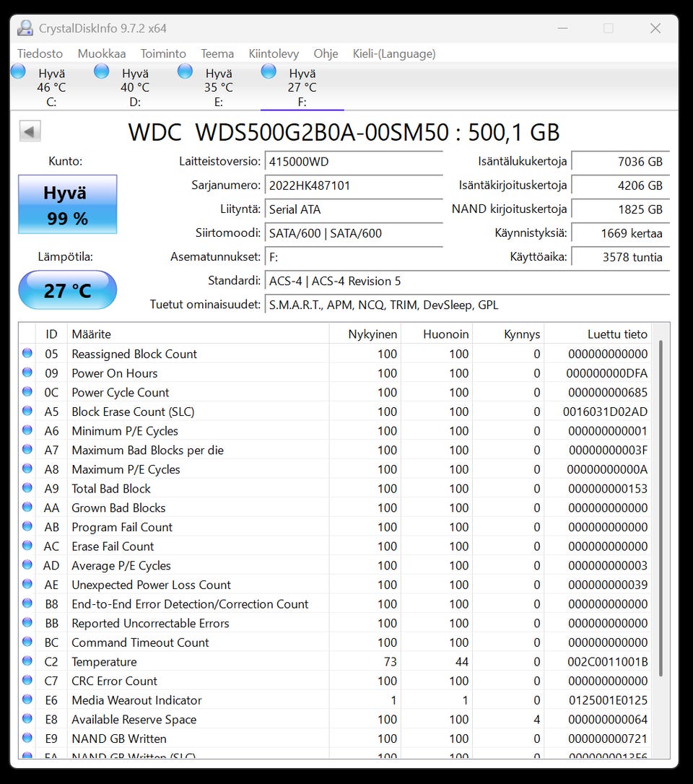Click the Huonoin column header
This screenshot has height=784, width=693.
437,334
